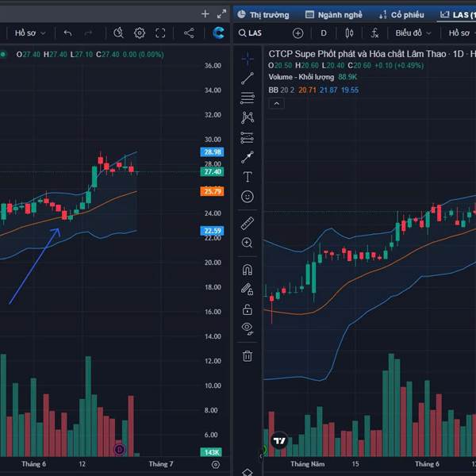Viewport: 476px width, 476px height.
Task: Click the Tháng 7 date label
Action: point(160,464)
